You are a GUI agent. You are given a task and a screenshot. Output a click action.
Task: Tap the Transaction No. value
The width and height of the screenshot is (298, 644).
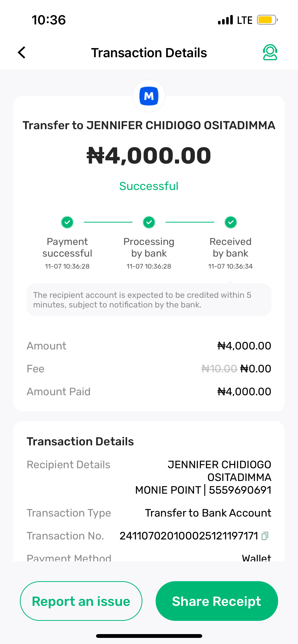pyautogui.click(x=189, y=536)
